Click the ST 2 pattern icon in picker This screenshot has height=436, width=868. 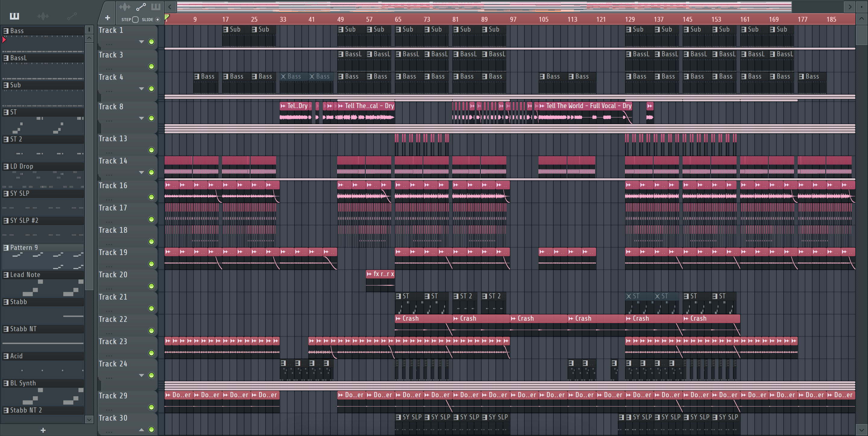coord(6,139)
